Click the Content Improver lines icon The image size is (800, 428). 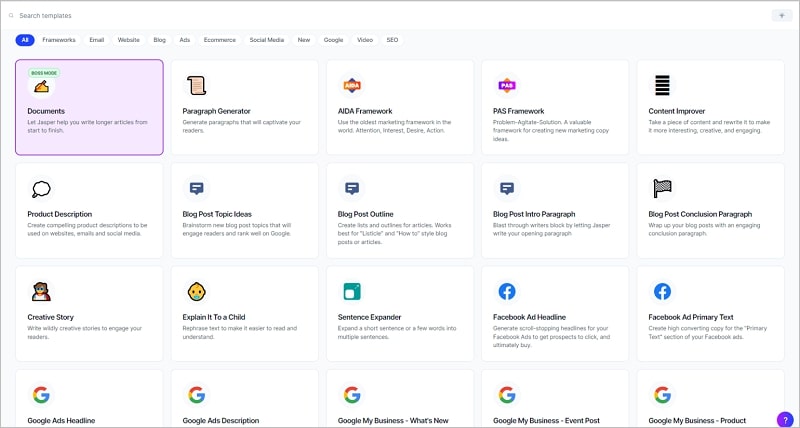(x=662, y=85)
